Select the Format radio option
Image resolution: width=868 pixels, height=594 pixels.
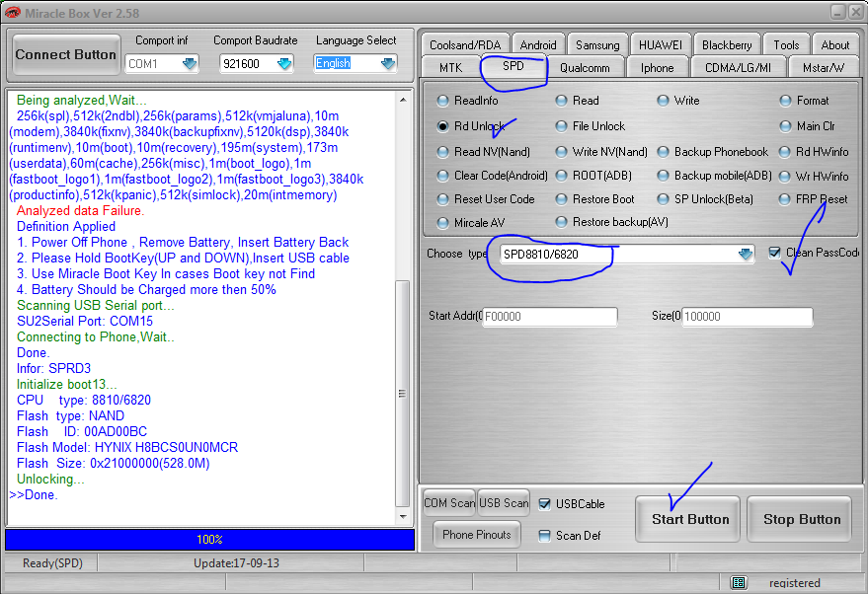click(785, 101)
